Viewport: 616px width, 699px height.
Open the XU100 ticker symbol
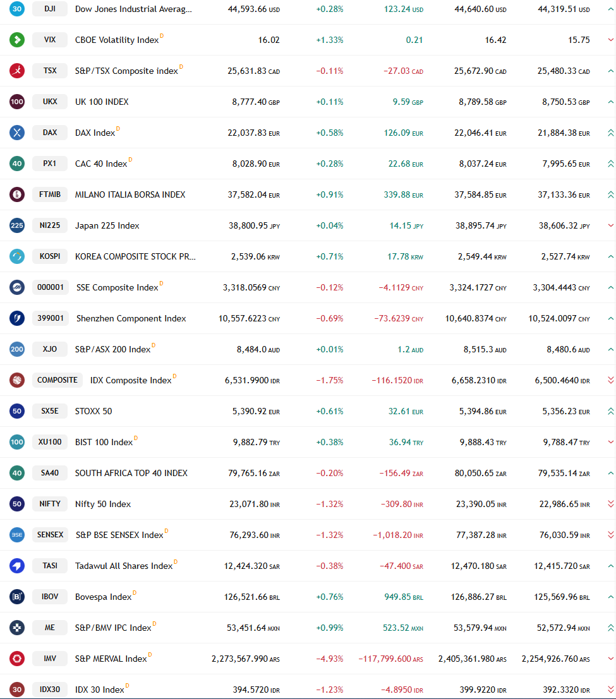50,442
